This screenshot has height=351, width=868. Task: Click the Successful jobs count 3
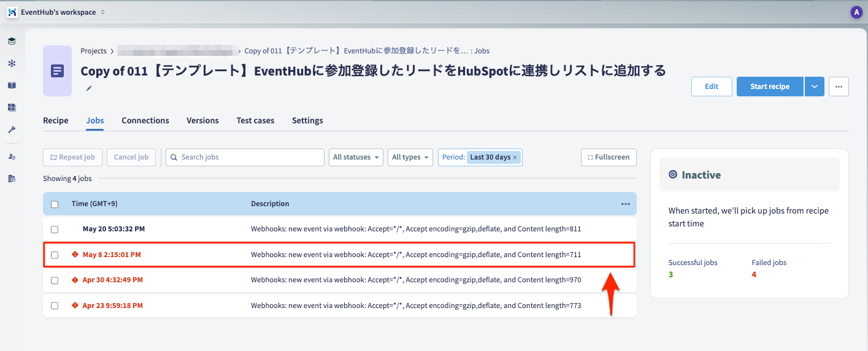670,274
